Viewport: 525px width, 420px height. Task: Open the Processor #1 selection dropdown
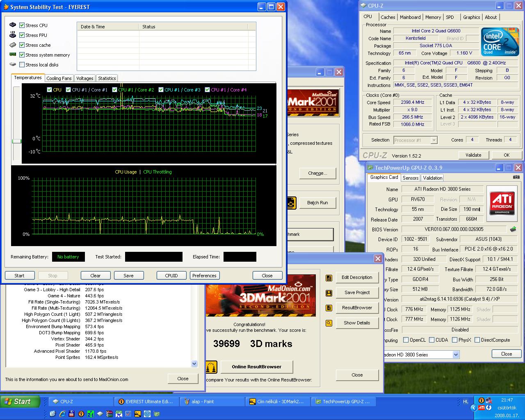coord(434,140)
